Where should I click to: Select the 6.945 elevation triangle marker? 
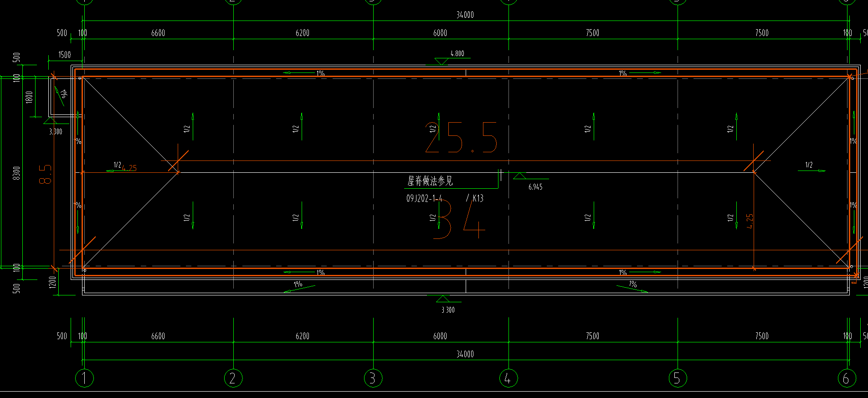(x=519, y=176)
